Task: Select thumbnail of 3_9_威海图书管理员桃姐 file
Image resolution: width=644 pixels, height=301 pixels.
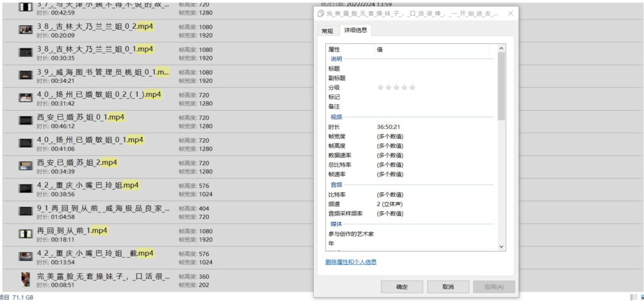Action: coord(25,75)
